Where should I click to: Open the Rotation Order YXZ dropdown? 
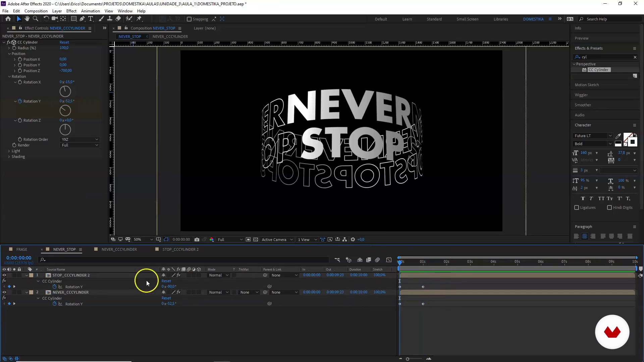[79, 139]
